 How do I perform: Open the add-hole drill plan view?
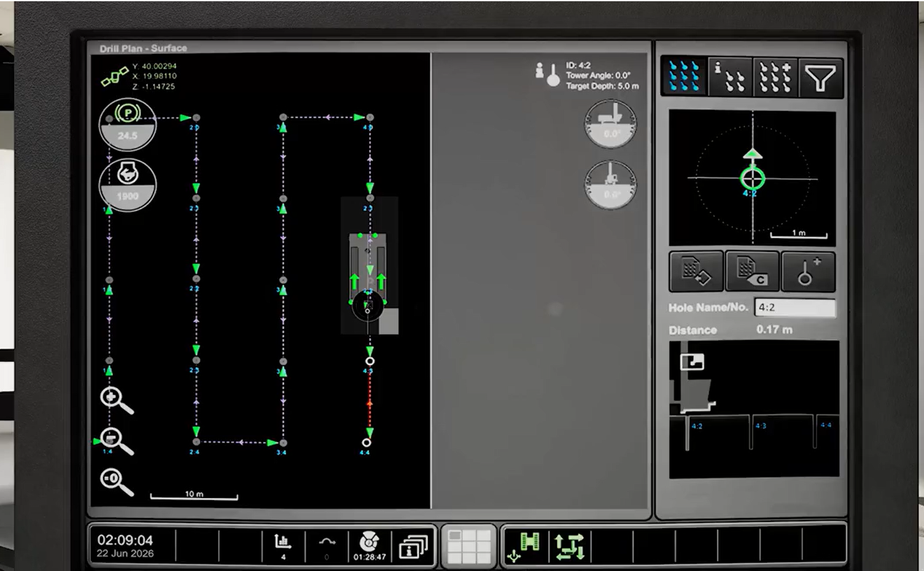pos(775,76)
